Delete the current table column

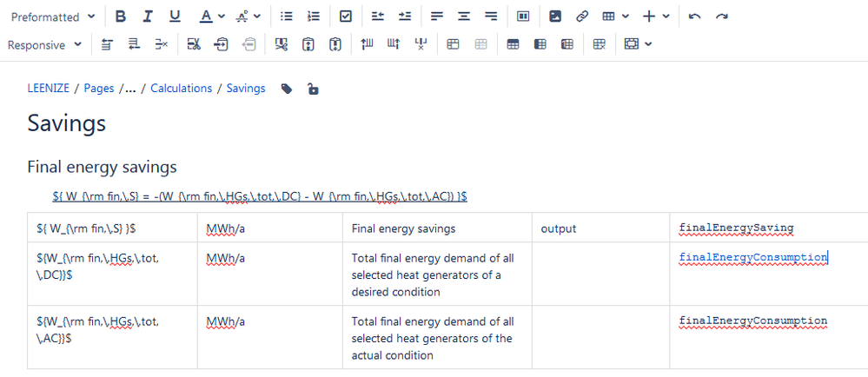(x=421, y=45)
